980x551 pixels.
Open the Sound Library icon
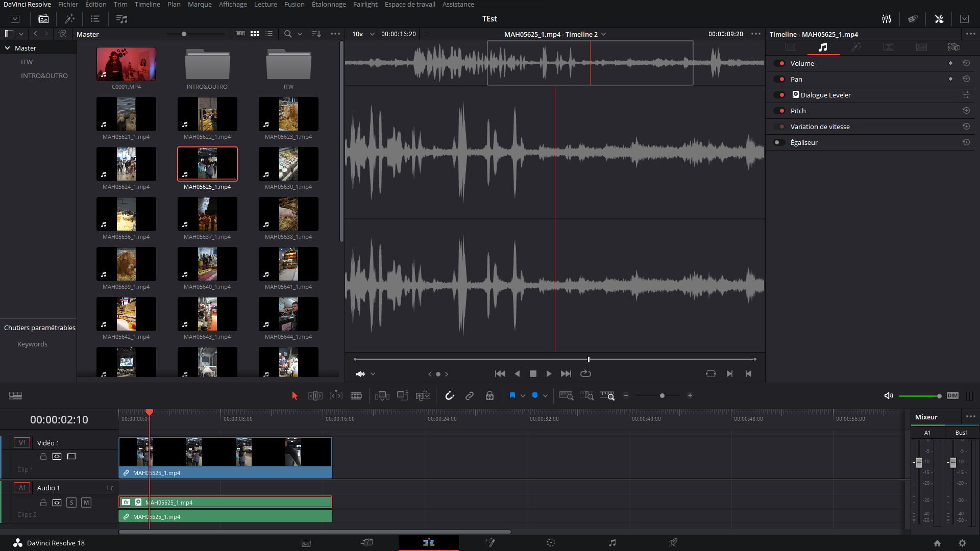[x=121, y=19]
